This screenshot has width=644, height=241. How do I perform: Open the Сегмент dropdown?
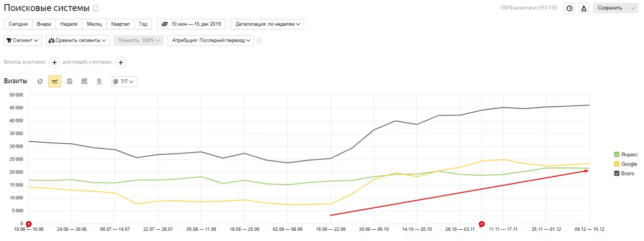point(23,40)
